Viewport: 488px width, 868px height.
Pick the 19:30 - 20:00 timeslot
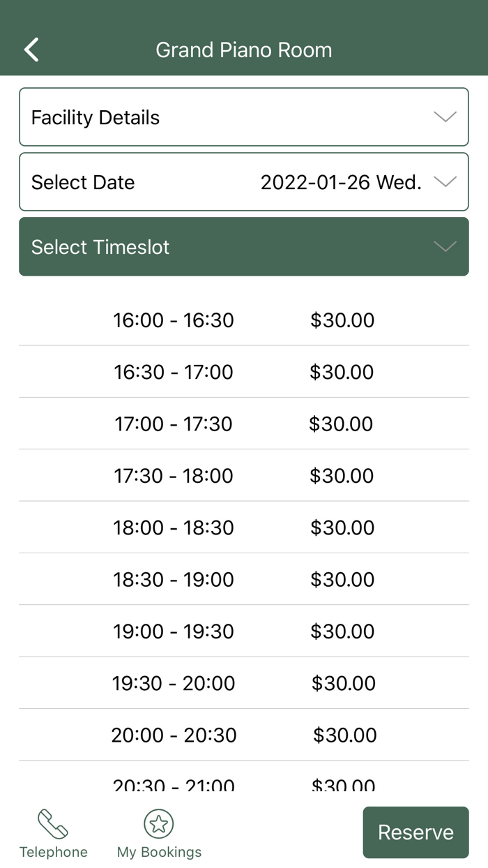point(243,683)
